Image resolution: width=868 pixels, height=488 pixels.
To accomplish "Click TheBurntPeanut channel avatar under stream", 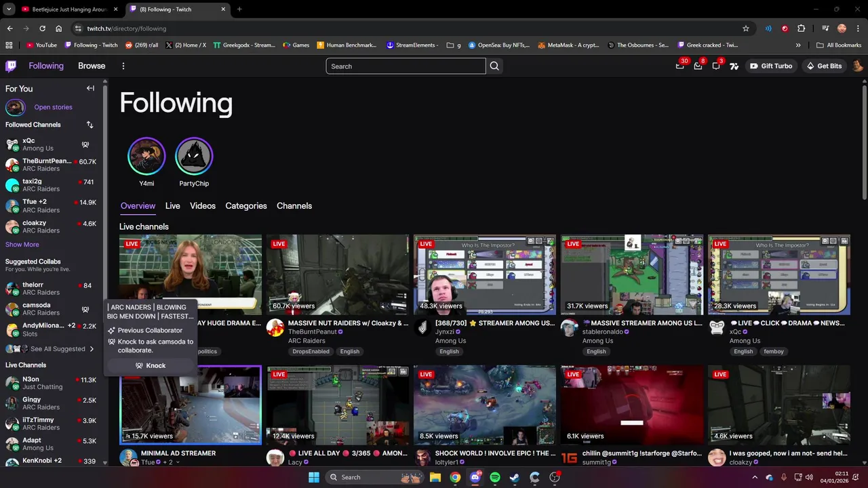I will (275, 327).
